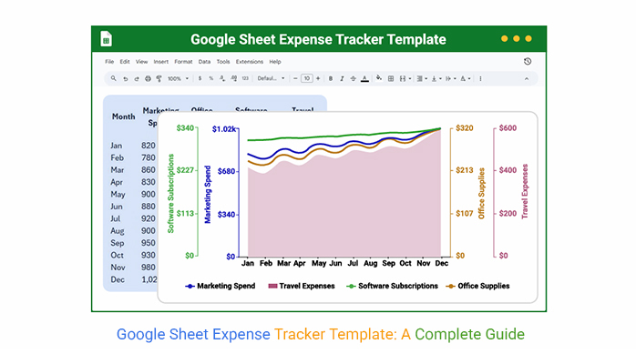Open the Default font dropdown
The width and height of the screenshot is (636, 364).
point(271,78)
